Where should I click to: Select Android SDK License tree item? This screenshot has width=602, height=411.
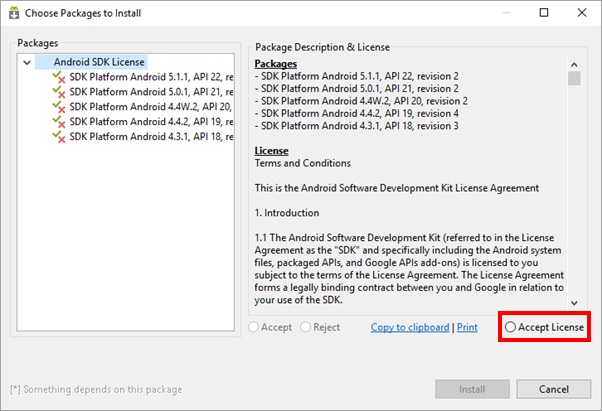[99, 62]
